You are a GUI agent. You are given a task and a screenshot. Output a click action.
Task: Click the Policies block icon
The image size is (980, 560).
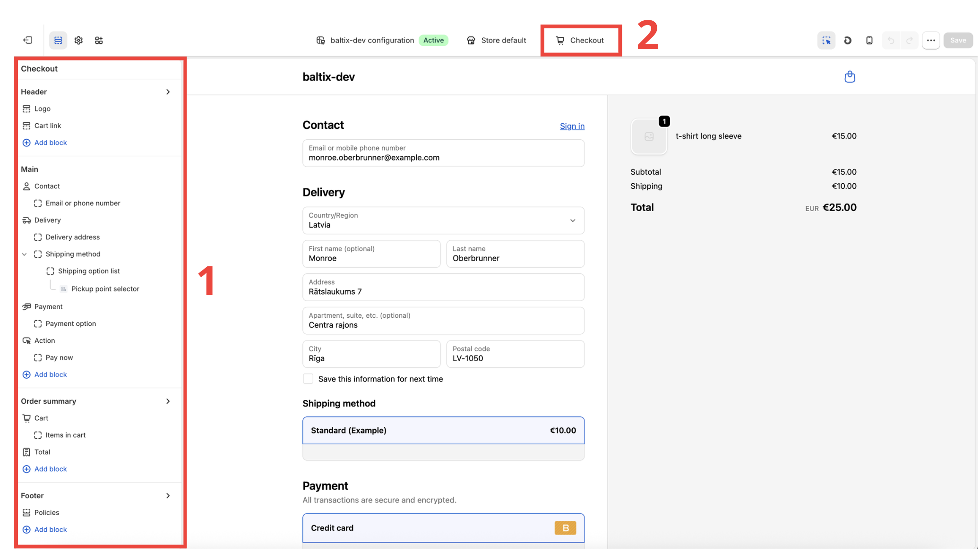tap(26, 512)
